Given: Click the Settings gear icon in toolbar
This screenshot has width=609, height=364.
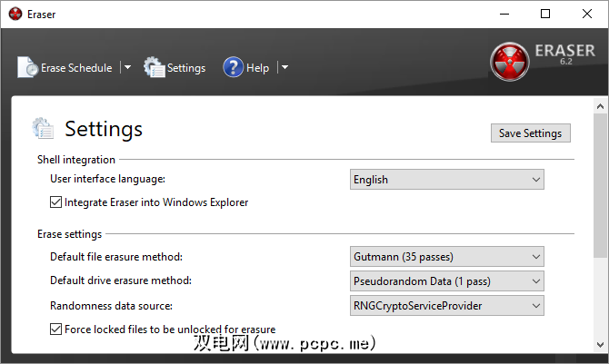Looking at the screenshot, I should (x=154, y=67).
